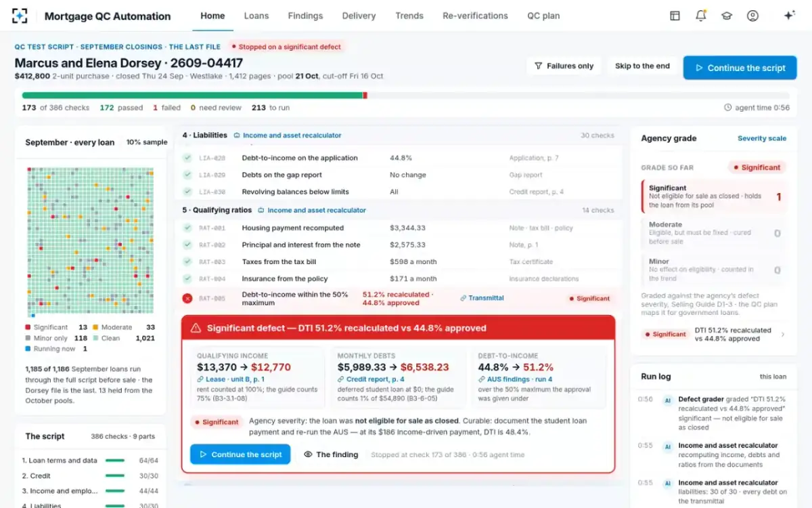
Task: Click the passed check icon for LIA-030
Action: [x=187, y=192]
